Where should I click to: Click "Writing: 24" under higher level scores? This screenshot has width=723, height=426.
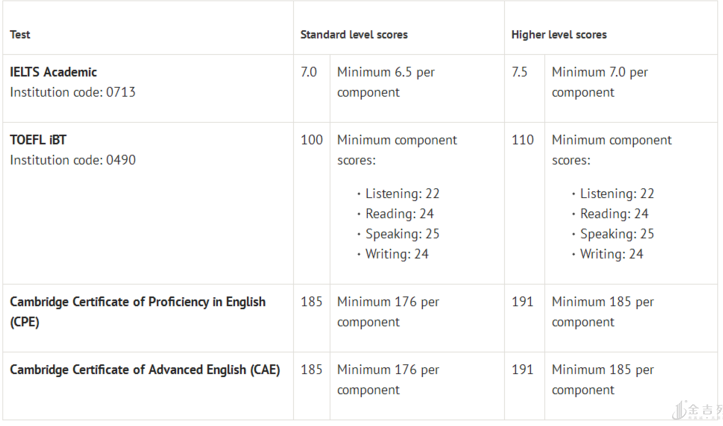612,254
